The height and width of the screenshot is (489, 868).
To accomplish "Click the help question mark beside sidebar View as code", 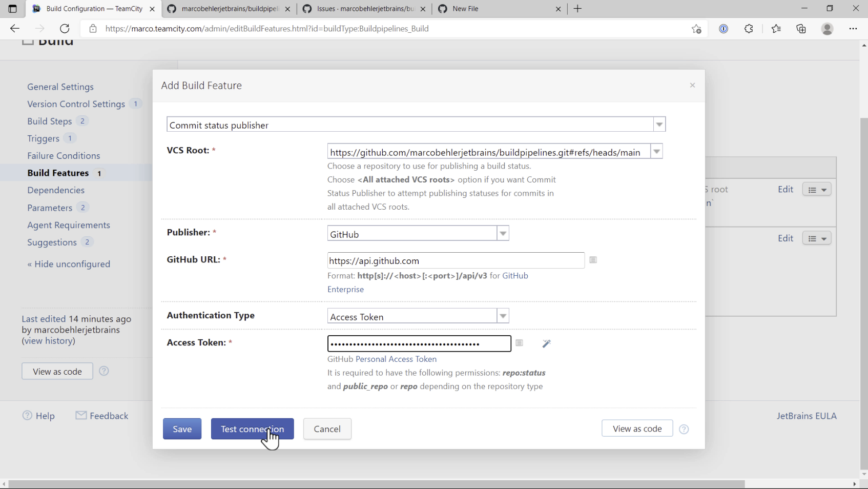I will (104, 371).
